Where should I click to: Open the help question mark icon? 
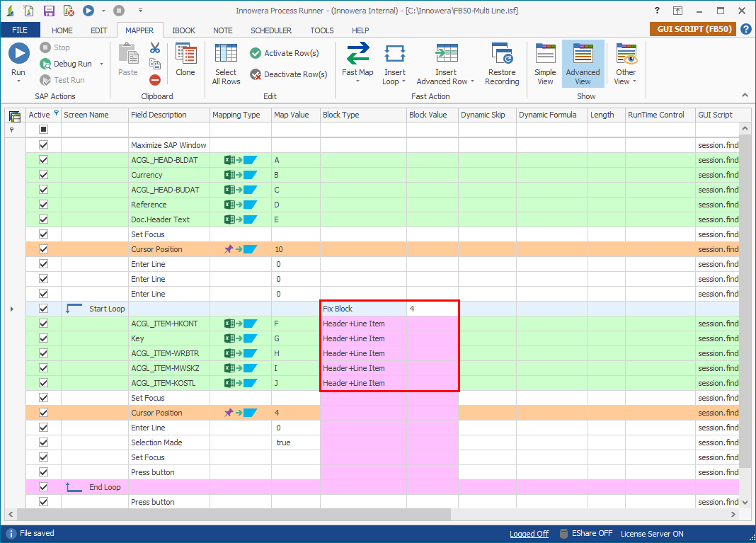point(745,29)
